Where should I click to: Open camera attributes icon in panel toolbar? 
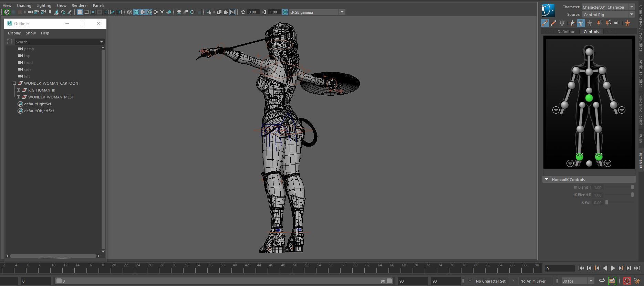(43, 12)
